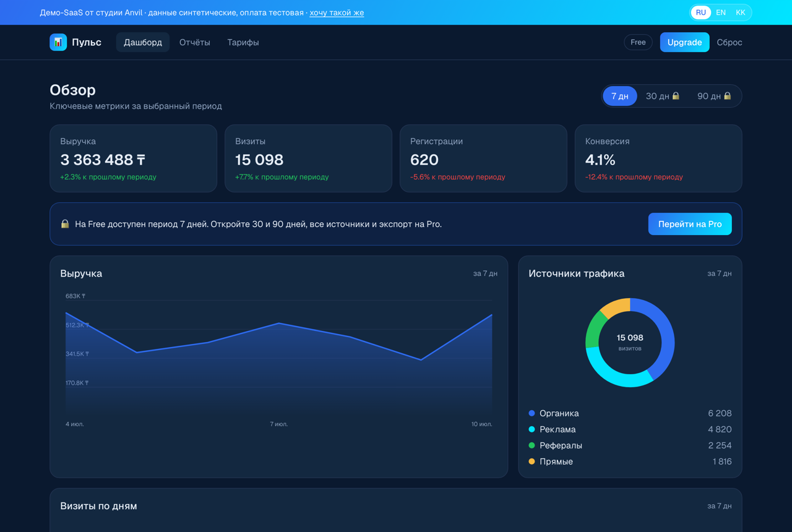792x532 pixels.
Task: Click the lock icon beside 30 дн
Action: 676,96
